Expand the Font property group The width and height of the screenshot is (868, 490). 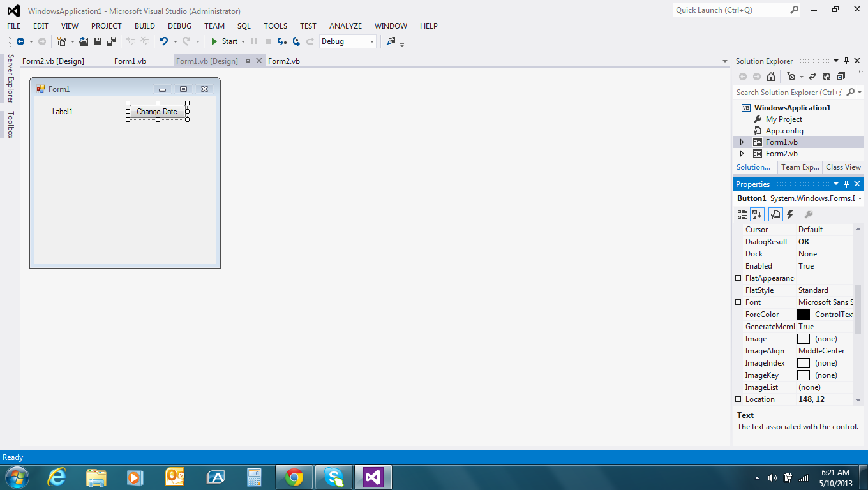pos(738,302)
